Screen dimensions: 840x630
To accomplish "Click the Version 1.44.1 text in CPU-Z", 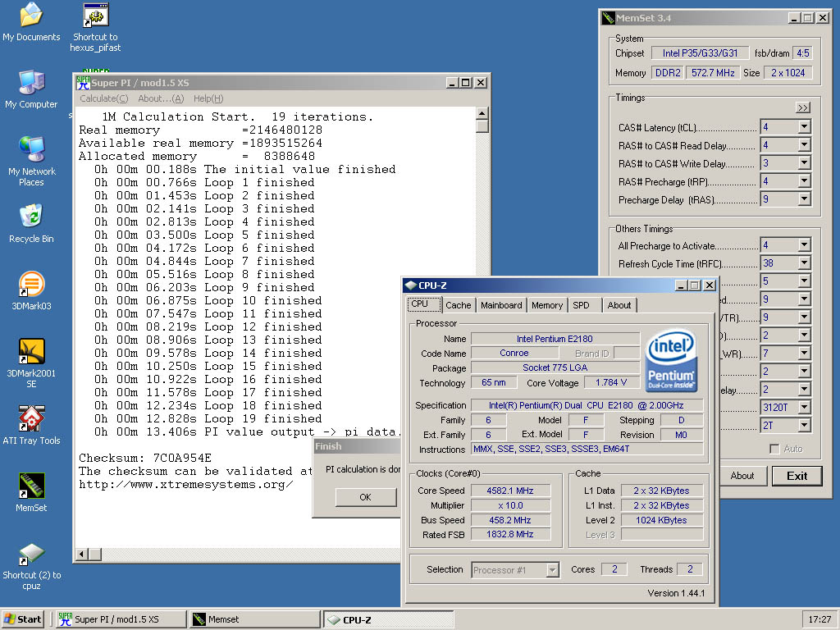I will [676, 593].
